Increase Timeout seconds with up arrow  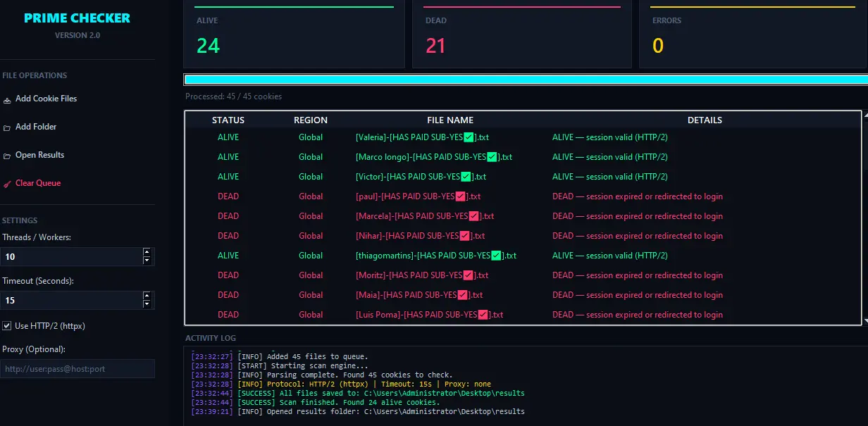point(147,296)
